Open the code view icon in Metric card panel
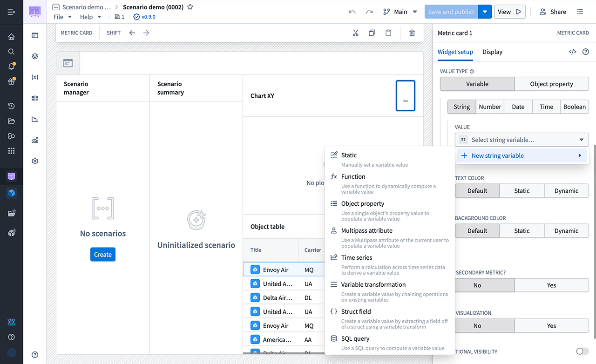The width and height of the screenshot is (596, 364). [573, 52]
